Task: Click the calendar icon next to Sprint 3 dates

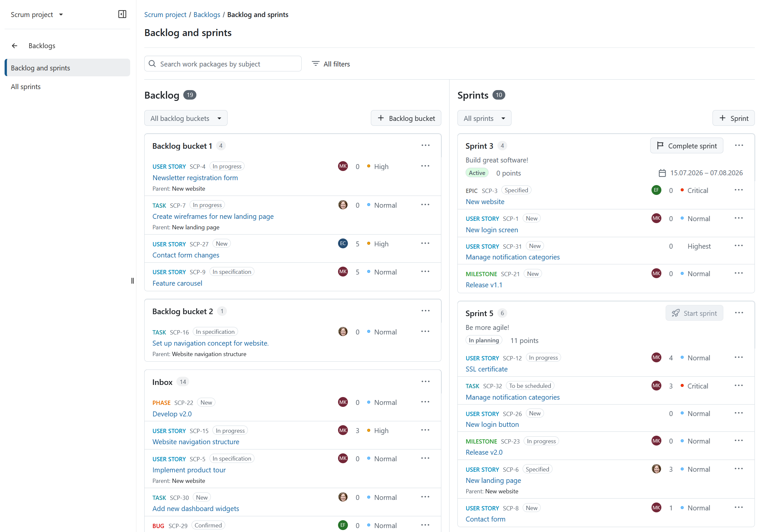Action: pyautogui.click(x=662, y=173)
